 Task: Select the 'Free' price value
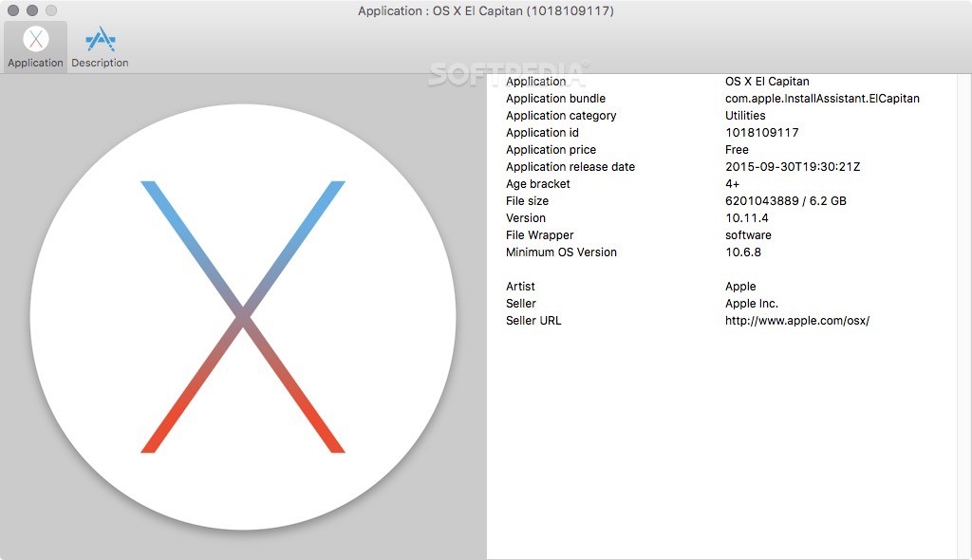coord(737,149)
